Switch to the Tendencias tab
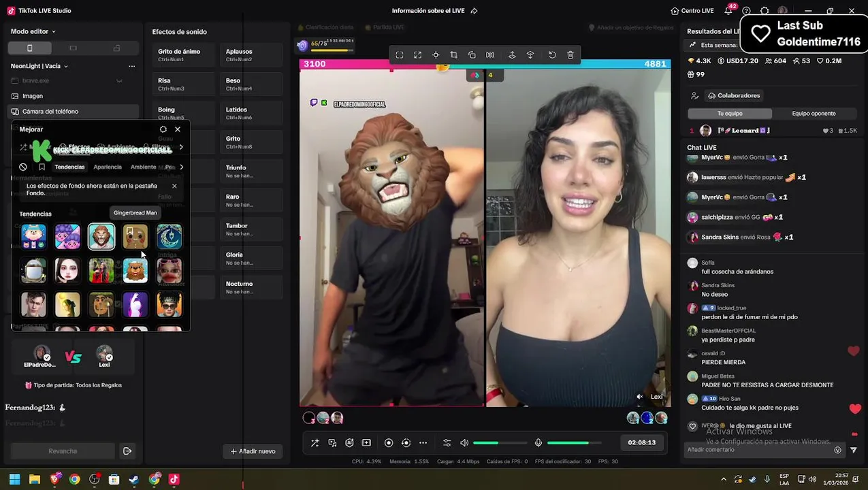 coord(69,167)
